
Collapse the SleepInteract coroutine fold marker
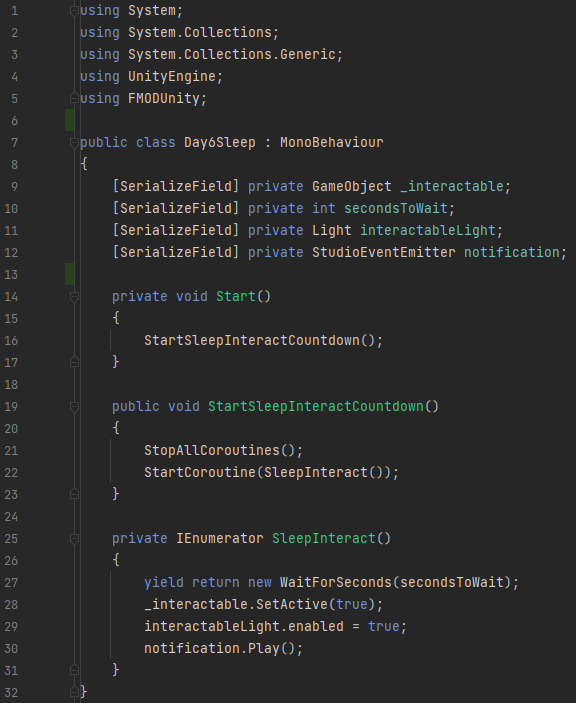pyautogui.click(x=74, y=538)
